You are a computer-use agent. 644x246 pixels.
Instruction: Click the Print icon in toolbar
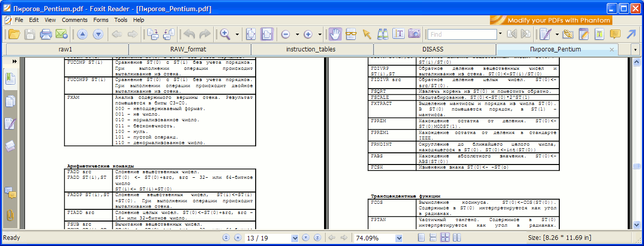[46, 34]
